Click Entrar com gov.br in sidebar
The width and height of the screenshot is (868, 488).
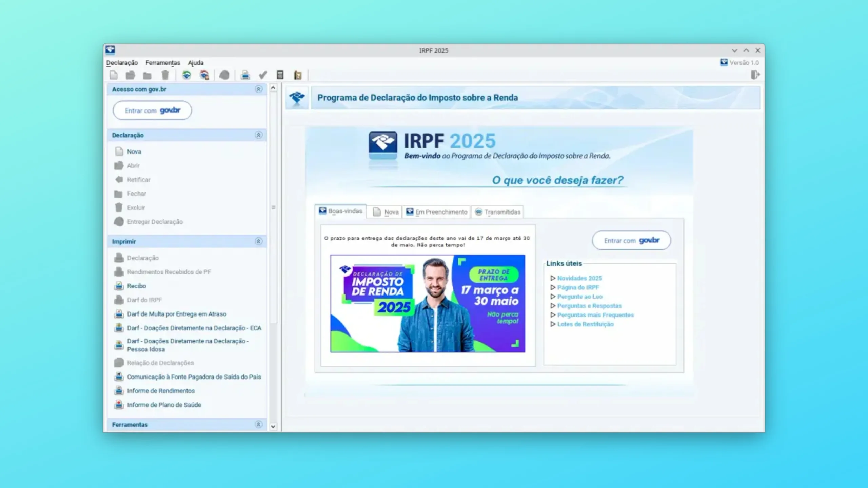coord(152,110)
